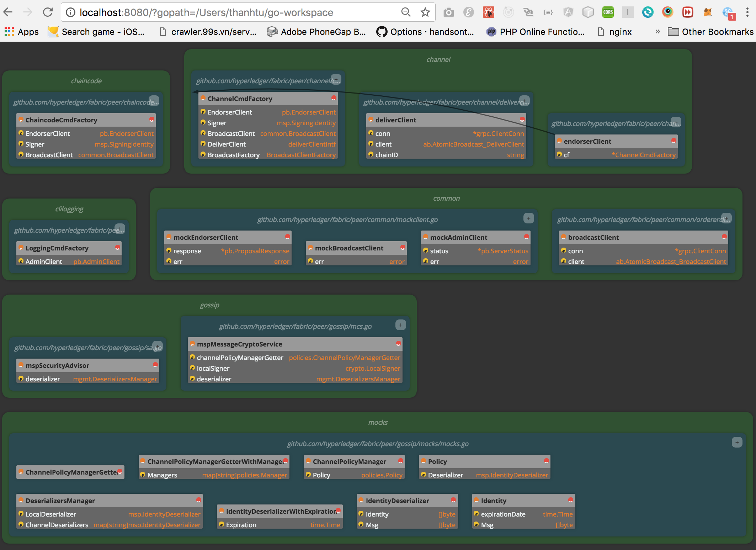Click orange icon beside mspMessageCryptoService title
Image resolution: width=756 pixels, height=550 pixels.
pyautogui.click(x=192, y=344)
